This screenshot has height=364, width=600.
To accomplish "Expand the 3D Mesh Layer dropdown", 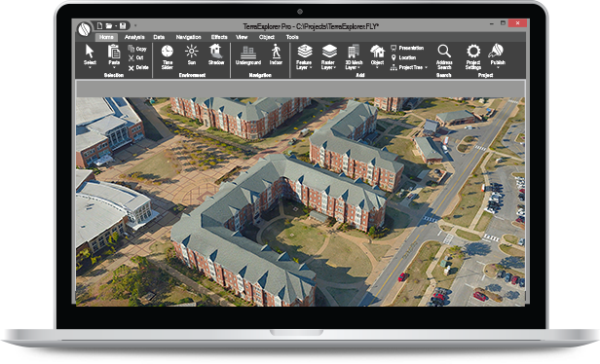I will click(354, 56).
